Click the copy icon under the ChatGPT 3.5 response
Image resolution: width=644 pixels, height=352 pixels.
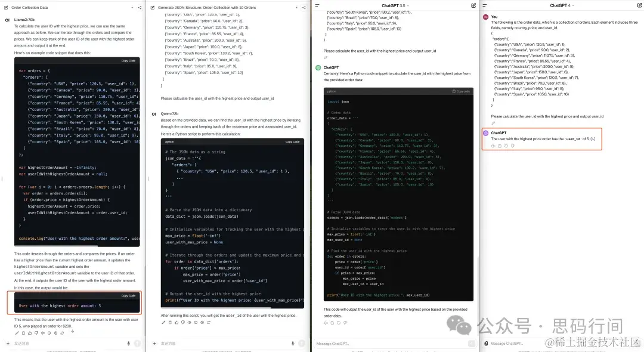pyautogui.click(x=332, y=323)
